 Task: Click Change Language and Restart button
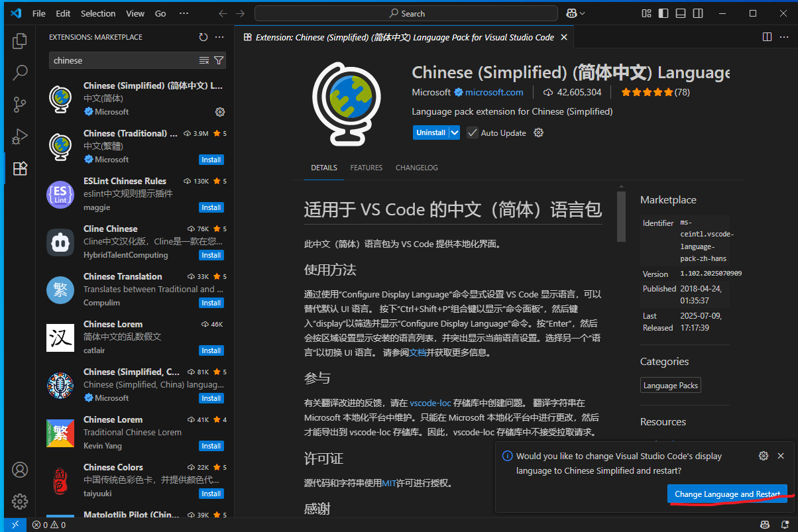(727, 494)
